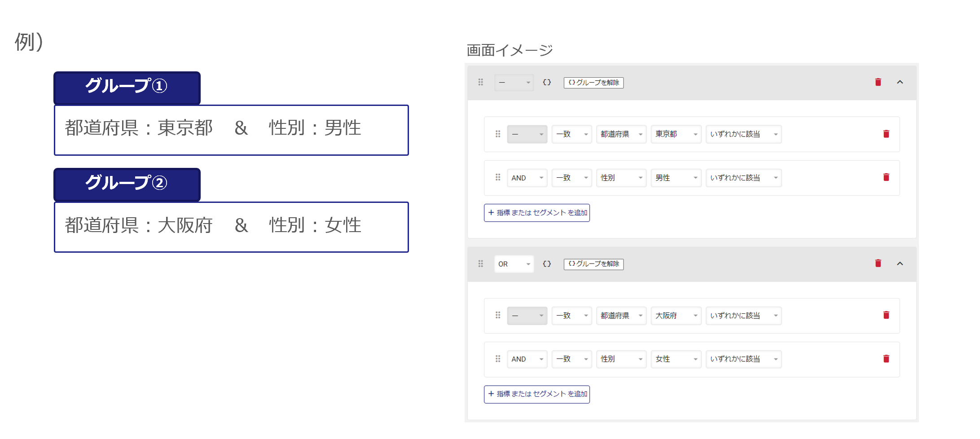Image resolution: width=980 pixels, height=439 pixels.
Task: Remove the 大阪府 condition row via trash icon
Action: pyautogui.click(x=886, y=315)
